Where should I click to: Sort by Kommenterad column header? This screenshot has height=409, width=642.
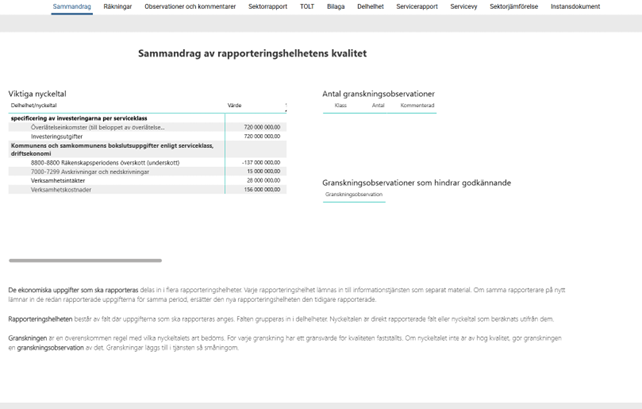pyautogui.click(x=417, y=105)
